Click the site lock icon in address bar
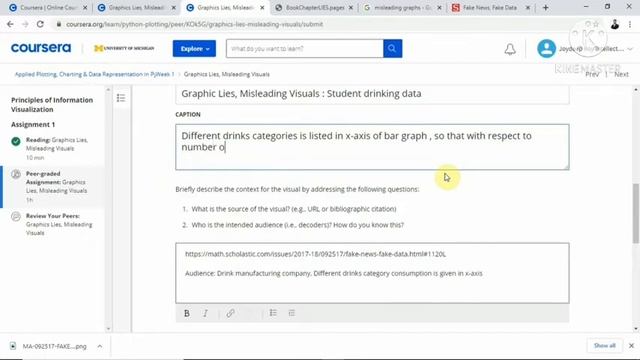 click(x=59, y=24)
